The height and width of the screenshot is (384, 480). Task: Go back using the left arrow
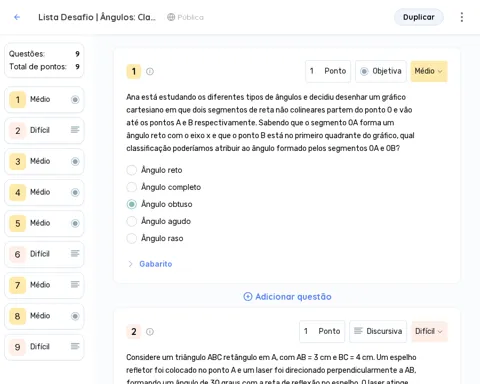17,17
